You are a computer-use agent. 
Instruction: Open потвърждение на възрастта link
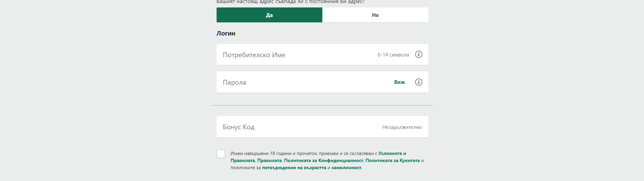click(294, 168)
